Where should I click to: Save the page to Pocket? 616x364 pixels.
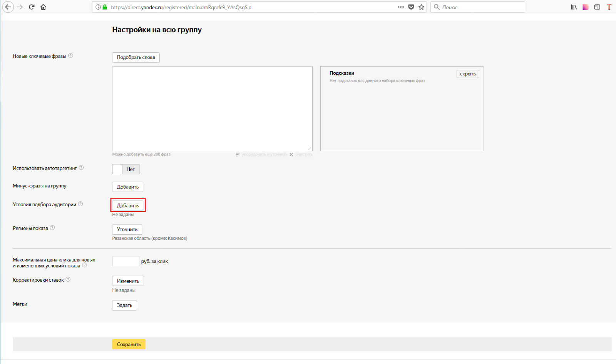pyautogui.click(x=411, y=7)
